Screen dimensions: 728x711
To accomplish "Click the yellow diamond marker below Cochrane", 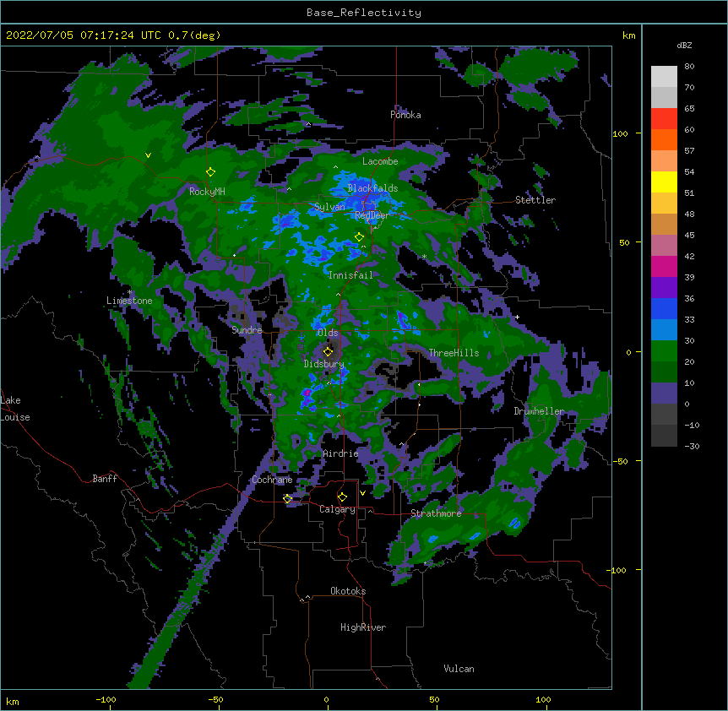I will pos(287,499).
